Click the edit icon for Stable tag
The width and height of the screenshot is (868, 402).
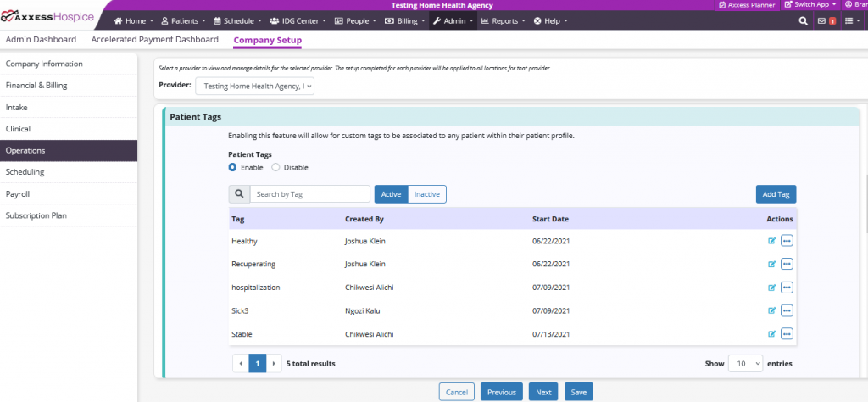(771, 334)
